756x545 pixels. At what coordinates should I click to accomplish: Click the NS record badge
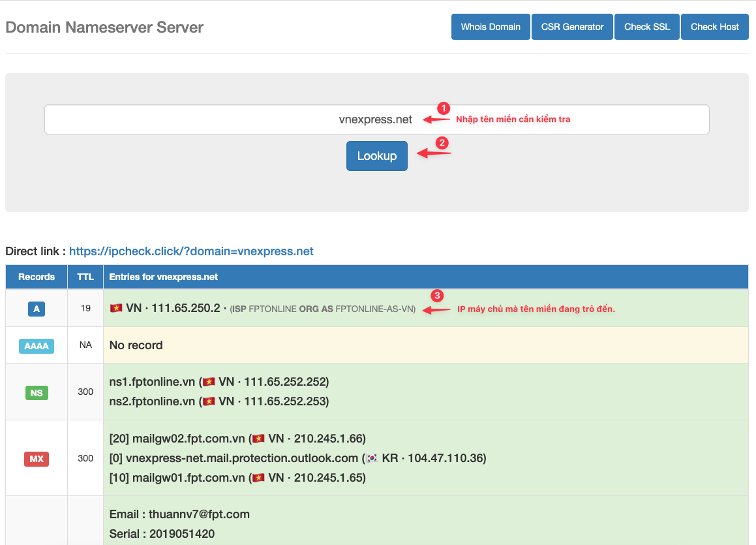[36, 392]
